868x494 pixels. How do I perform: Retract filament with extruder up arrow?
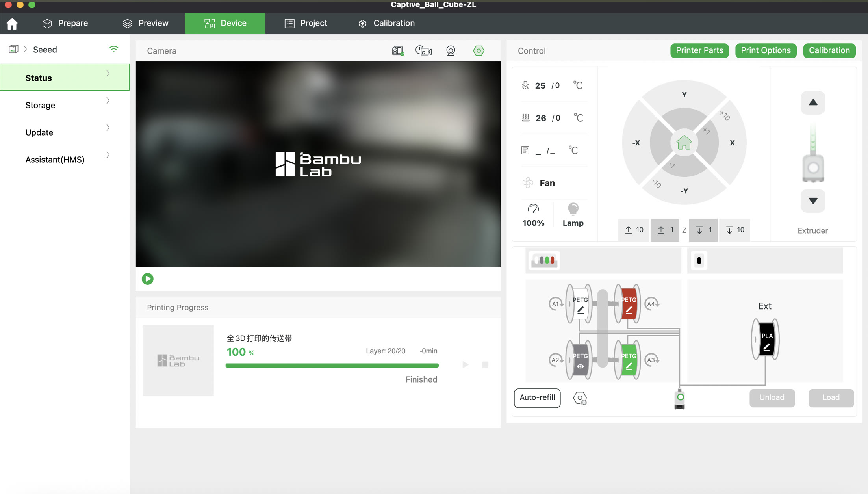(813, 103)
